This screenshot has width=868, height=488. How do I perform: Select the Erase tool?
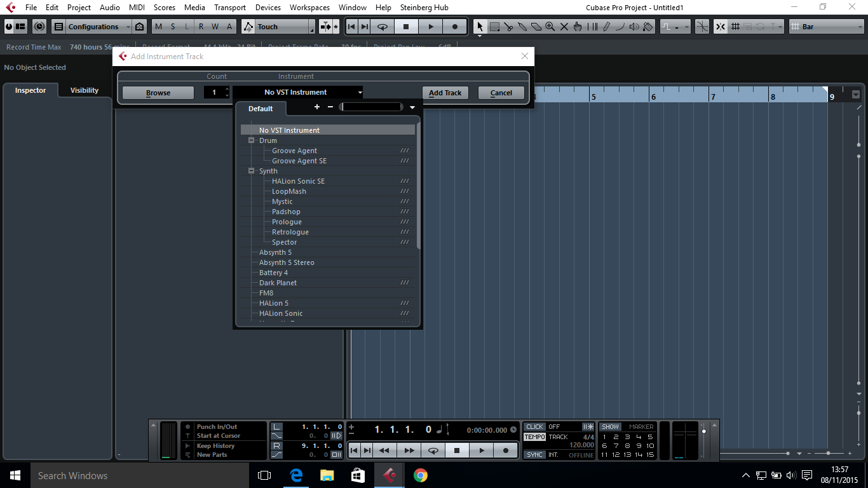(536, 27)
